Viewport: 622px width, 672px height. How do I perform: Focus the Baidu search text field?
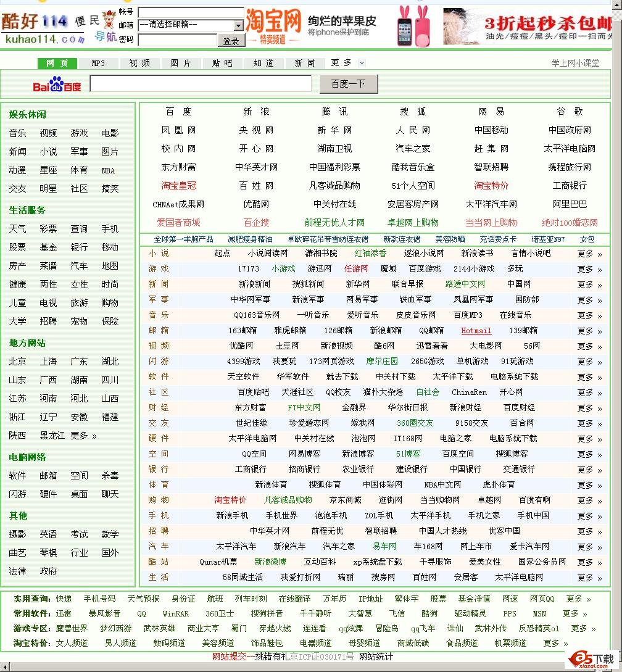pyautogui.click(x=201, y=84)
